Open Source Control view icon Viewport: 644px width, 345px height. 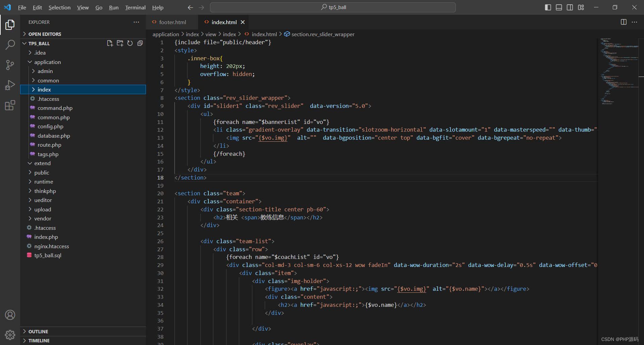click(x=10, y=65)
